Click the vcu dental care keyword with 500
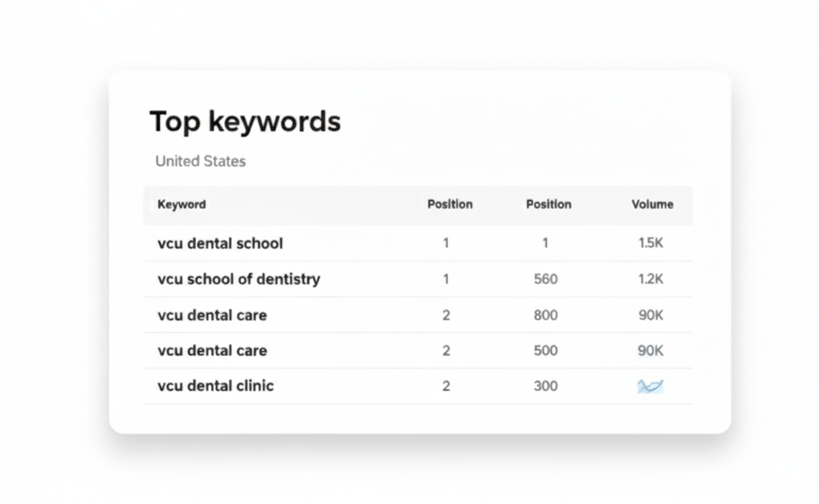This screenshot has height=504, width=819. [212, 350]
